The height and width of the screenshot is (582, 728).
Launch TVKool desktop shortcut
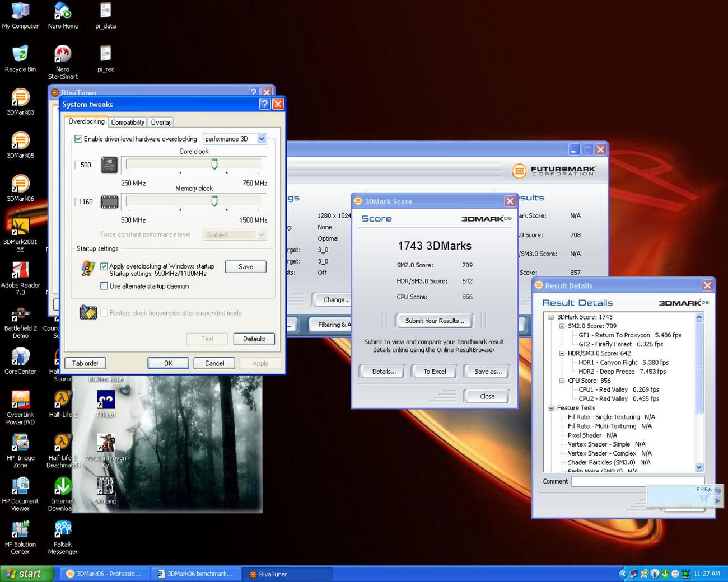click(x=105, y=404)
